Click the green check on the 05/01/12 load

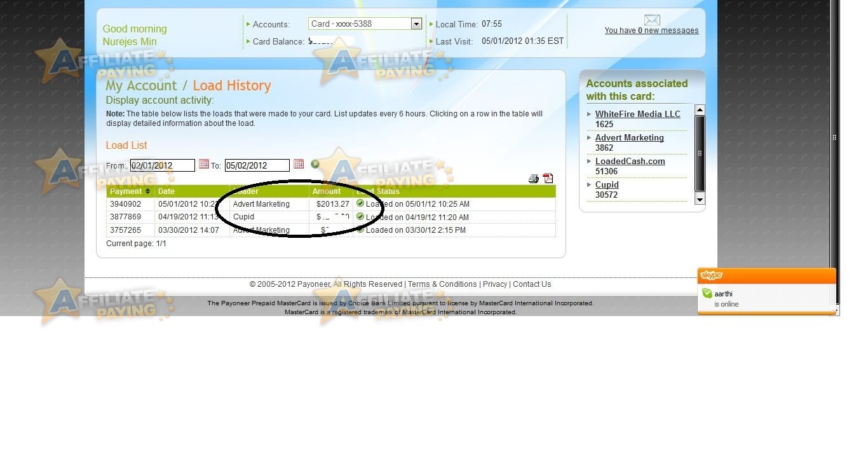click(x=360, y=204)
